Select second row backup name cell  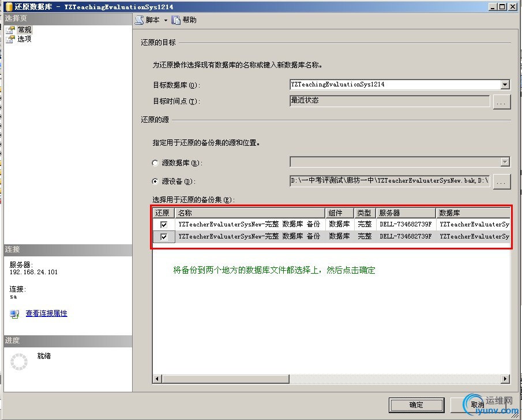coord(250,236)
